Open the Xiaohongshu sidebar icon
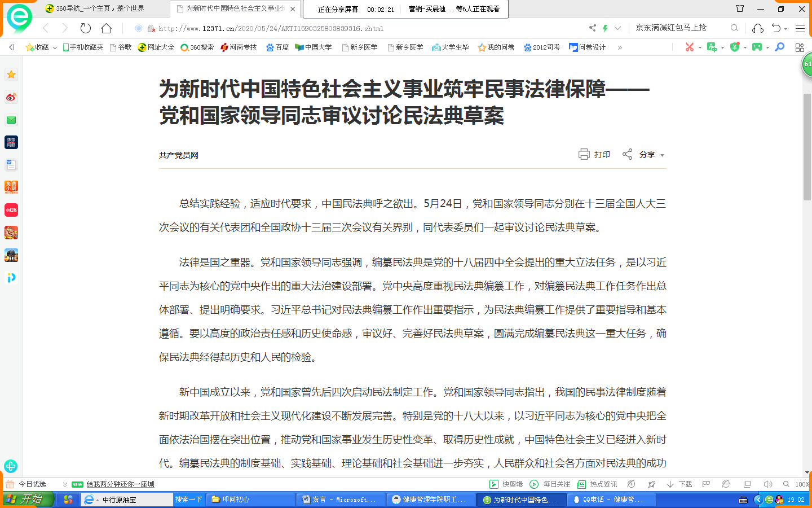Screen dimensions: 812x508 11,210
